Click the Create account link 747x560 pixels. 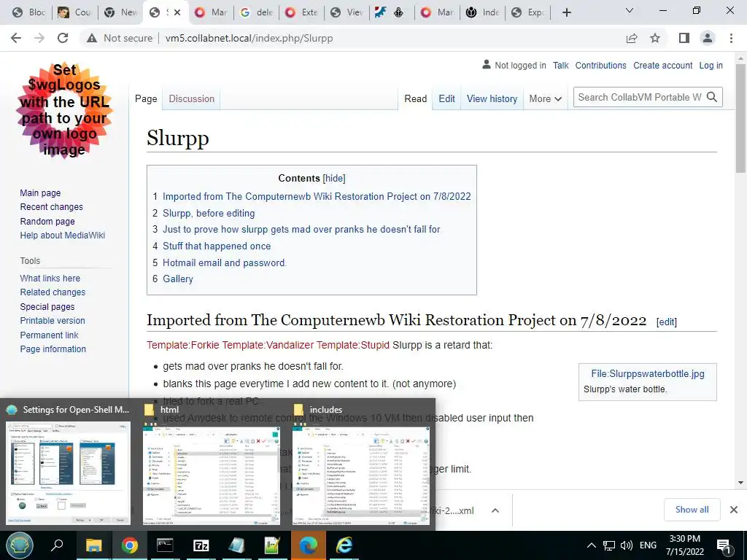coord(662,65)
